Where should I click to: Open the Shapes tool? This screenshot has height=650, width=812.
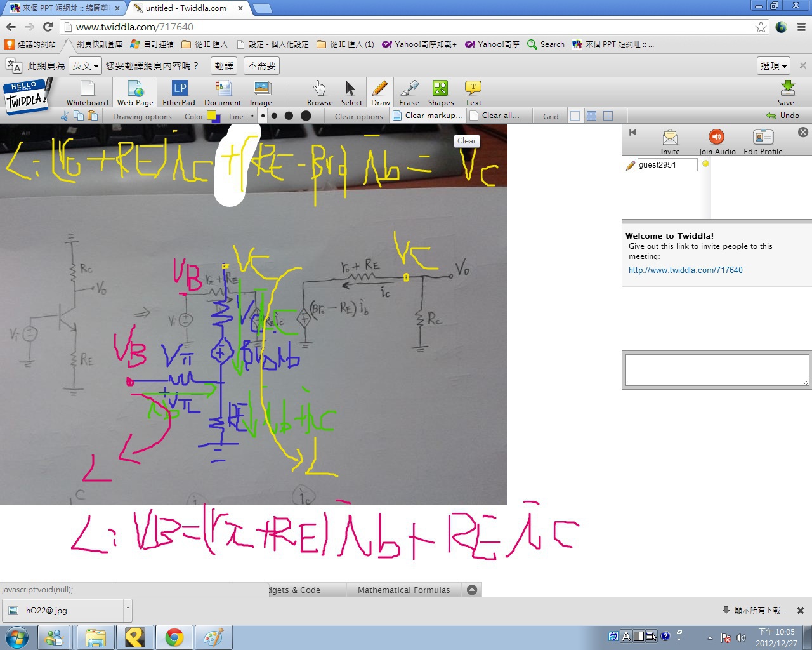pyautogui.click(x=440, y=93)
